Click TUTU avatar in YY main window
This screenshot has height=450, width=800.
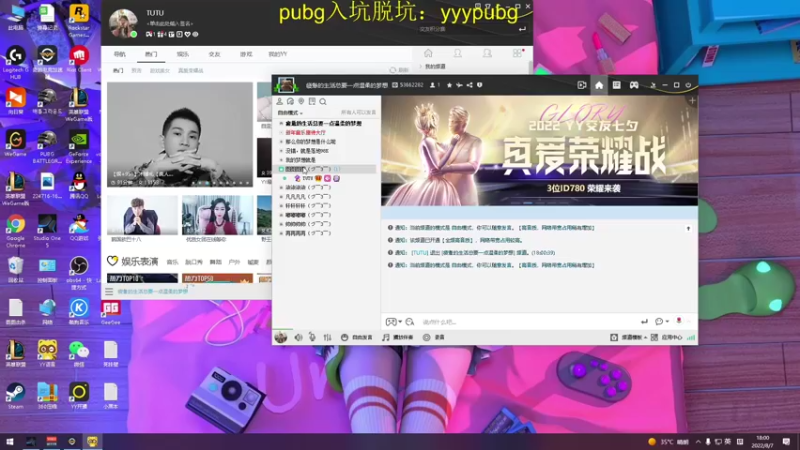(x=123, y=22)
